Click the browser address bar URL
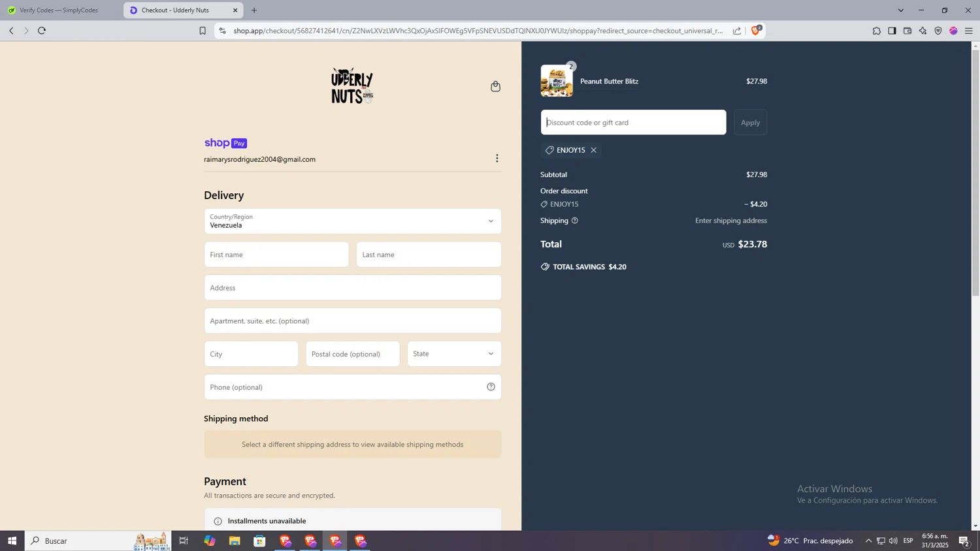 477,31
